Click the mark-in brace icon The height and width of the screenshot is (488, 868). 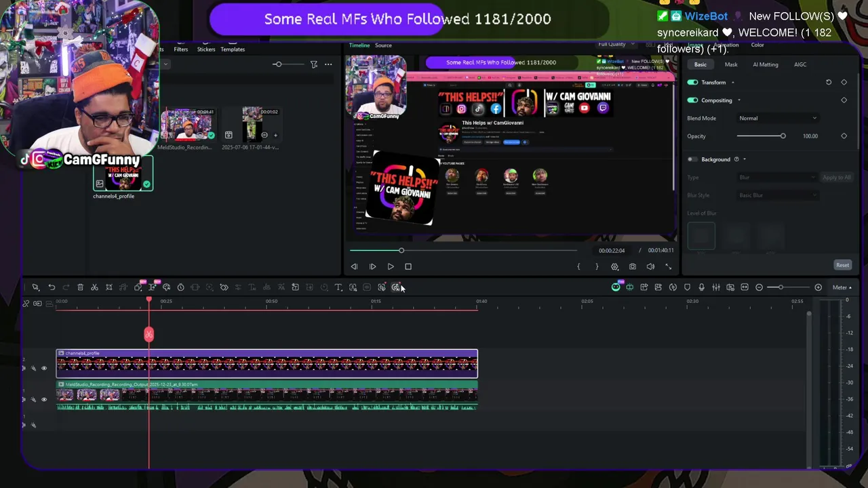[578, 267]
